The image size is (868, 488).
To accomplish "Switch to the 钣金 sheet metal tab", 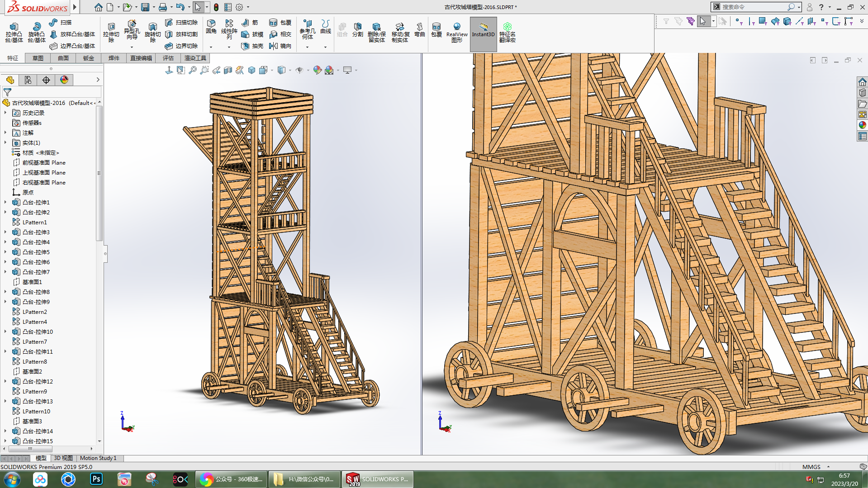I will (89, 58).
